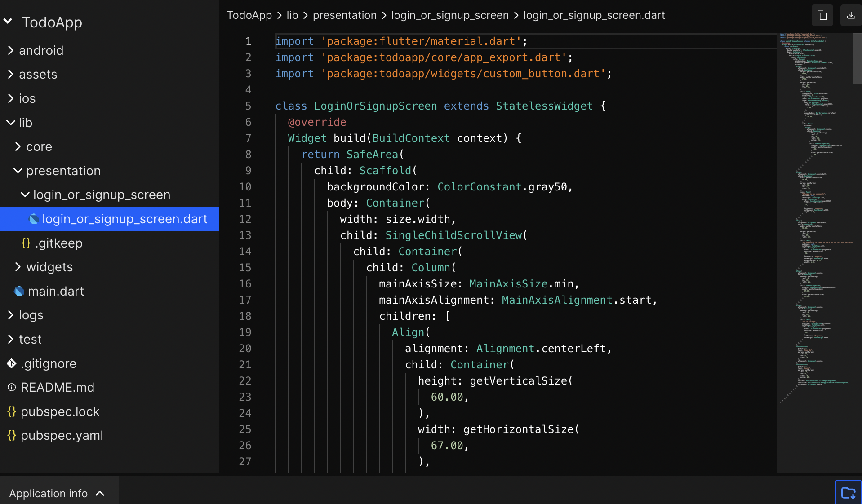The image size is (862, 504).
Task: Click the braces icon beside .gitkeep
Action: point(26,243)
